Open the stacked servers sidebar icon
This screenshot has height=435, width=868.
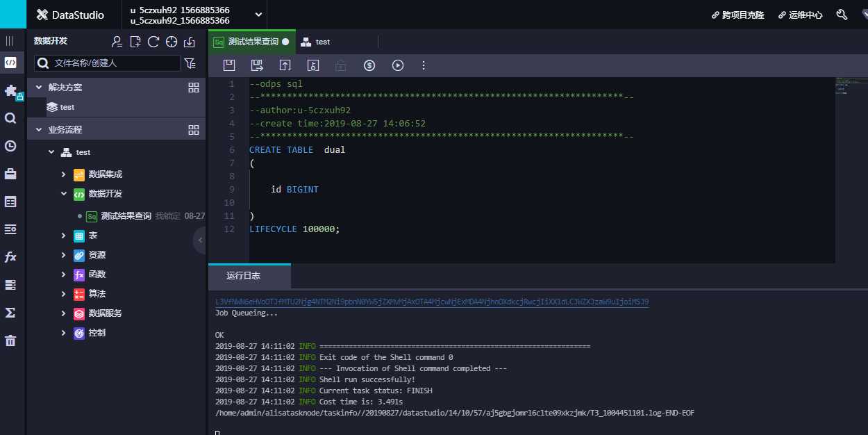(10, 285)
